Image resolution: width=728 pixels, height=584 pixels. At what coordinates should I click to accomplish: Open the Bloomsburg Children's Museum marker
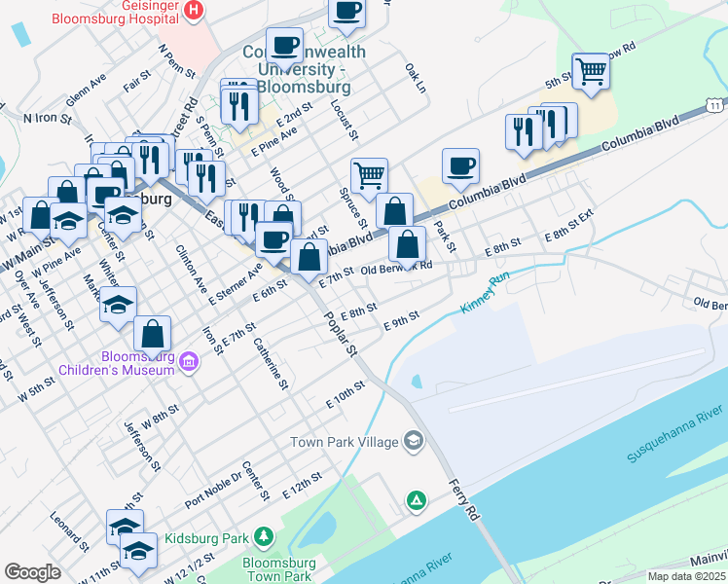pyautogui.click(x=190, y=362)
